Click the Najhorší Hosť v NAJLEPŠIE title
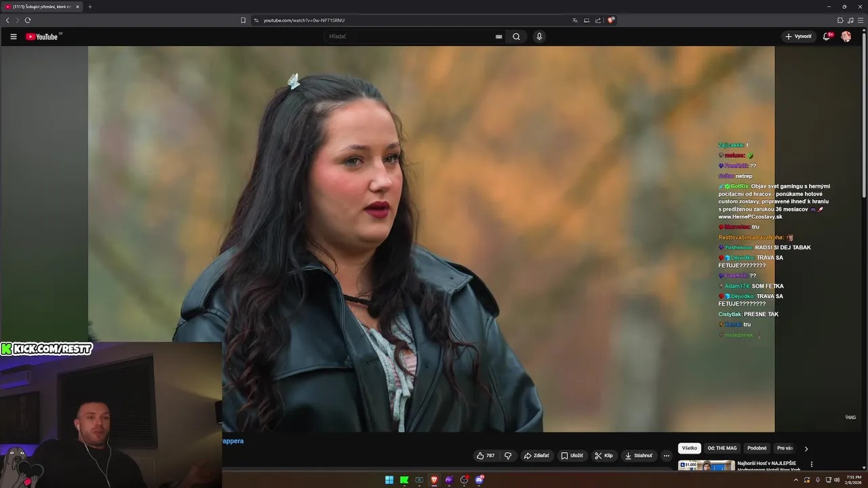This screenshot has width=868, height=488. coord(767,464)
